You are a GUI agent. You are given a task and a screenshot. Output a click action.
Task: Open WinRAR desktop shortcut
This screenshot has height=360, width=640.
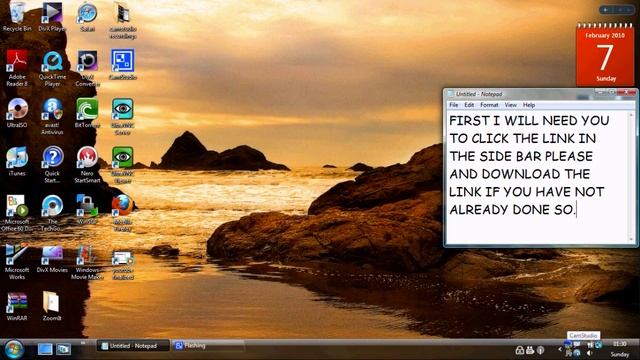click(17, 306)
